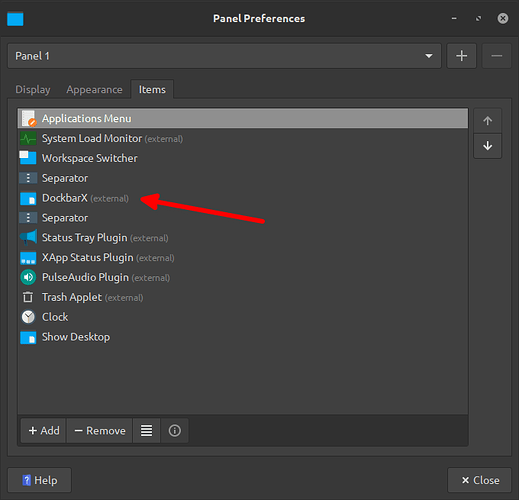Select the Show Desktop entry
Screen dimensions: 519x500
click(x=243, y=337)
